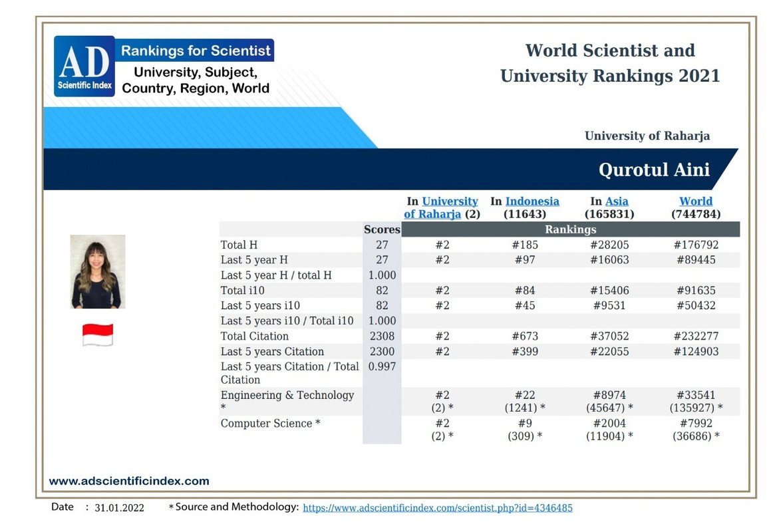This screenshot has width=775, height=532.
Task: Click the 0.997 citation ratio score
Action: click(382, 366)
